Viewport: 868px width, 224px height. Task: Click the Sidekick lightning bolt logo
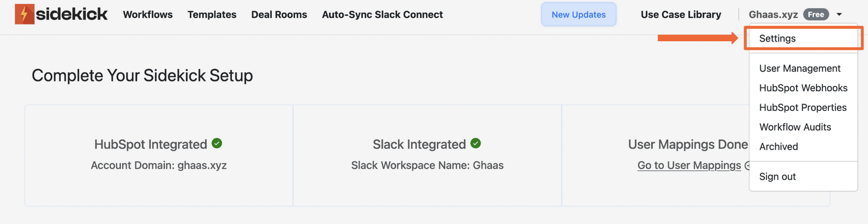[x=25, y=14]
